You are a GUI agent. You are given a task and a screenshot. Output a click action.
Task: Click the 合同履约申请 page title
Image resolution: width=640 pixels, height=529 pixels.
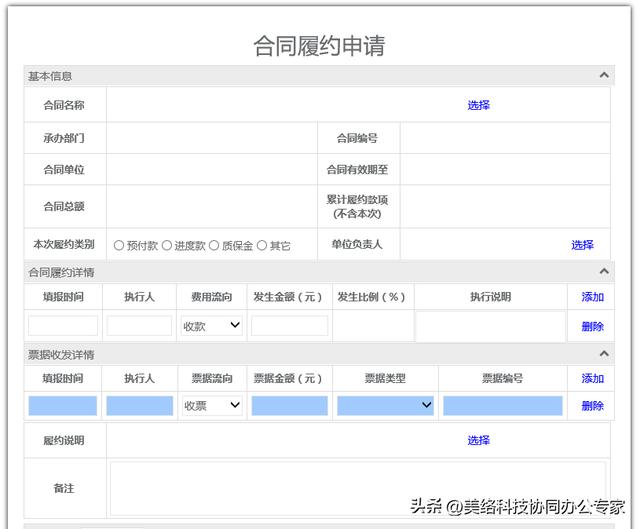pyautogui.click(x=319, y=45)
